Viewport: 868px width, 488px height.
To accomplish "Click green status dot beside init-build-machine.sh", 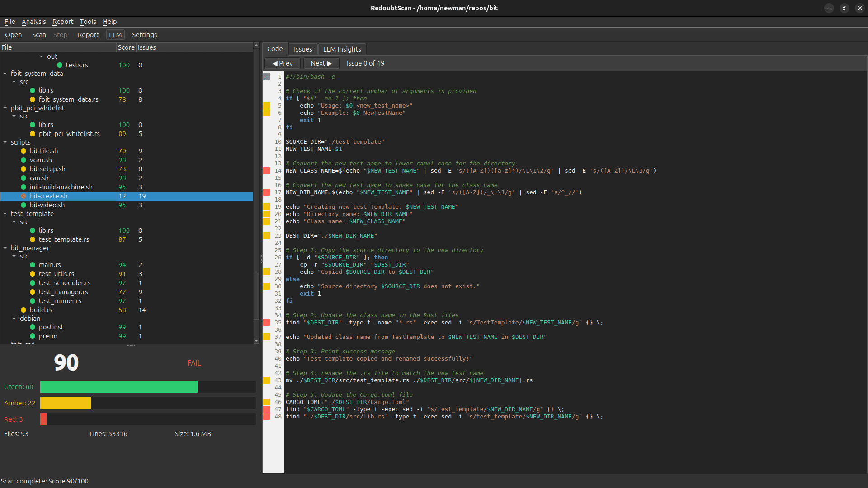I will pos(24,187).
